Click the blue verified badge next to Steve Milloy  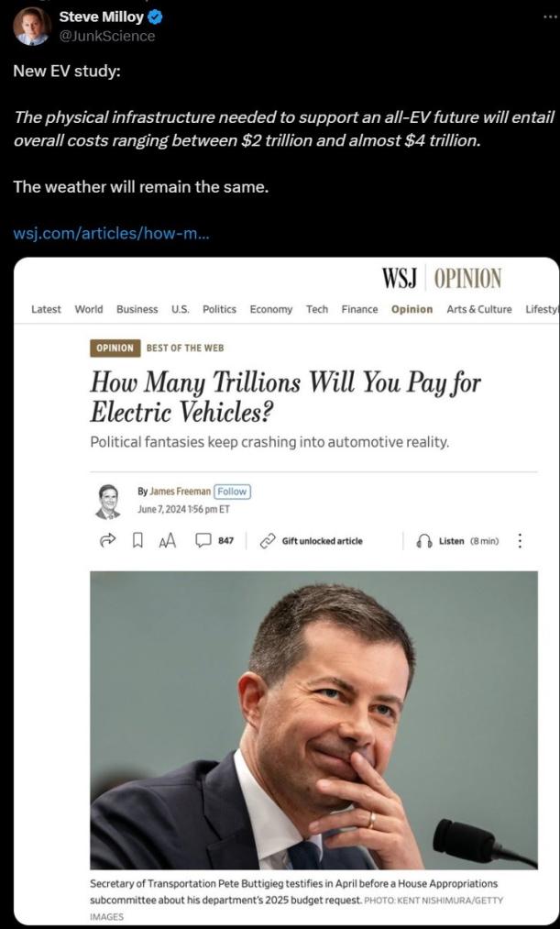(x=155, y=17)
